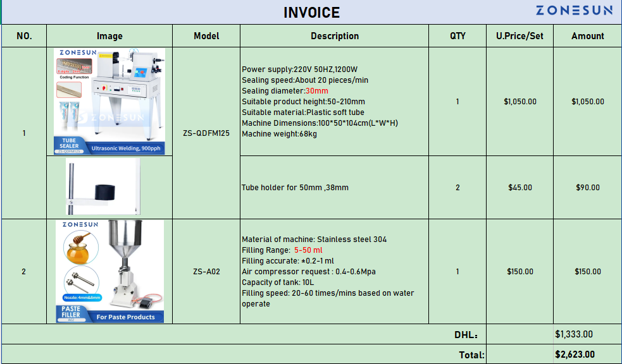Select the $90.00 amount cell

(x=587, y=187)
